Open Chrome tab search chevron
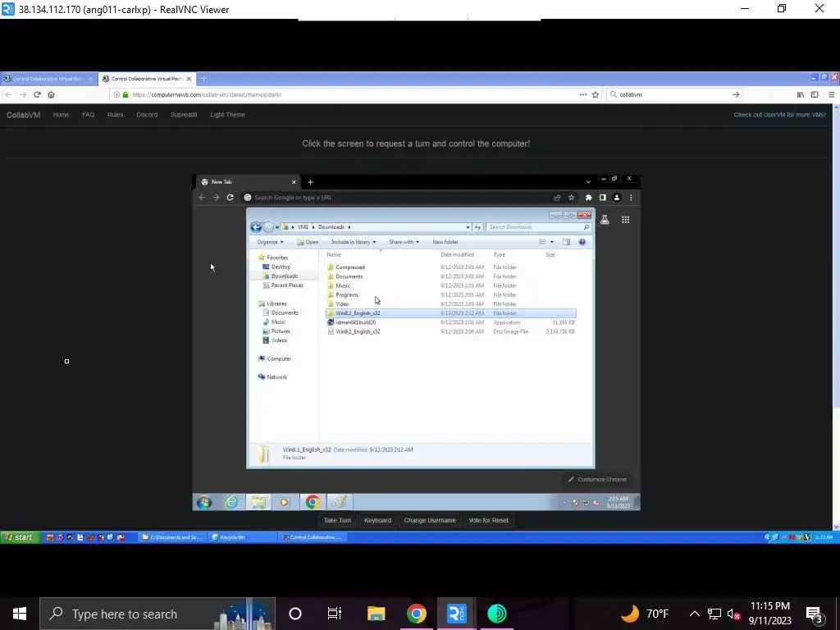This screenshot has width=840, height=630. click(x=588, y=182)
